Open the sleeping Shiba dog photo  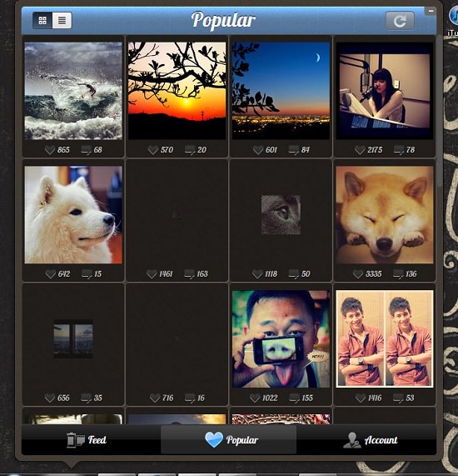pos(385,214)
